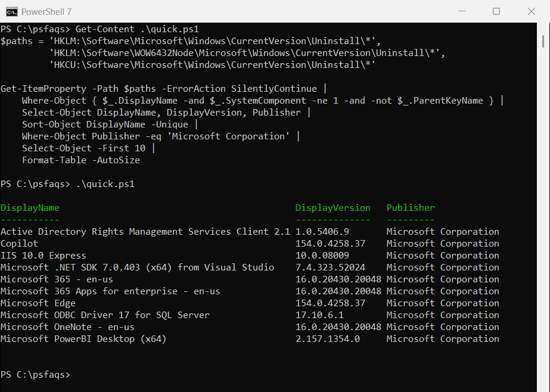Click the 'Format-Table -AutoSize' line
This screenshot has height=392, width=550.
(80, 160)
